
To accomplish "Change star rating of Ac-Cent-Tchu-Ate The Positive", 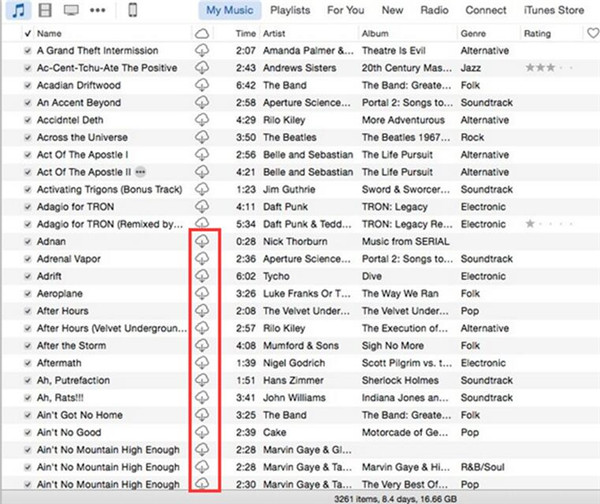I will (x=549, y=68).
